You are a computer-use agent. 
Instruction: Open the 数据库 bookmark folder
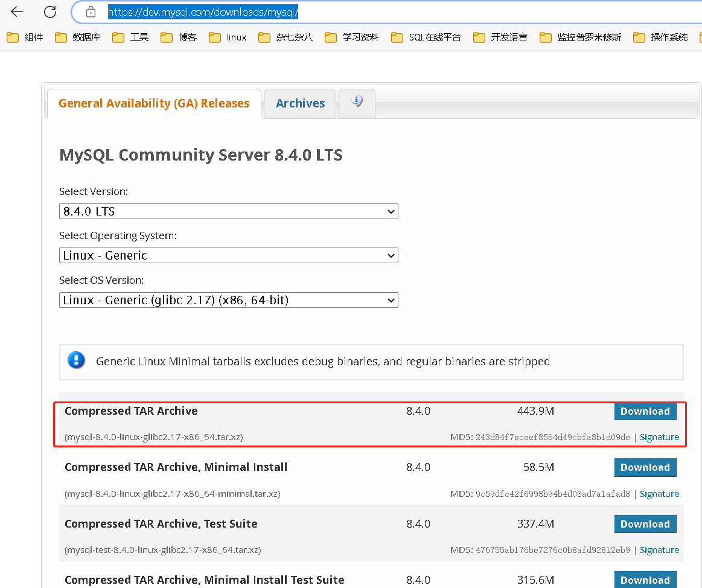click(x=77, y=37)
